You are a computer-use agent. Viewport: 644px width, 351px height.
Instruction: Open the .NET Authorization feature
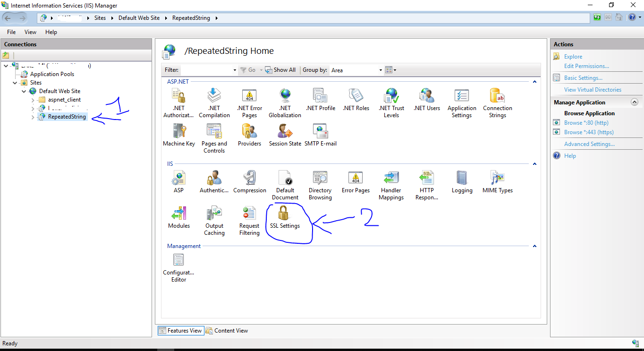(178, 103)
